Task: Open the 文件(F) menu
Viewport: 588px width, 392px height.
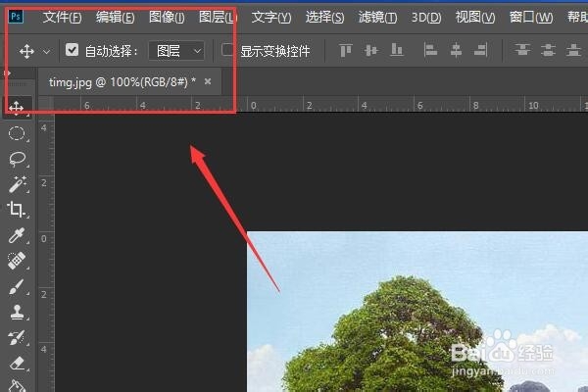Action: (62, 18)
